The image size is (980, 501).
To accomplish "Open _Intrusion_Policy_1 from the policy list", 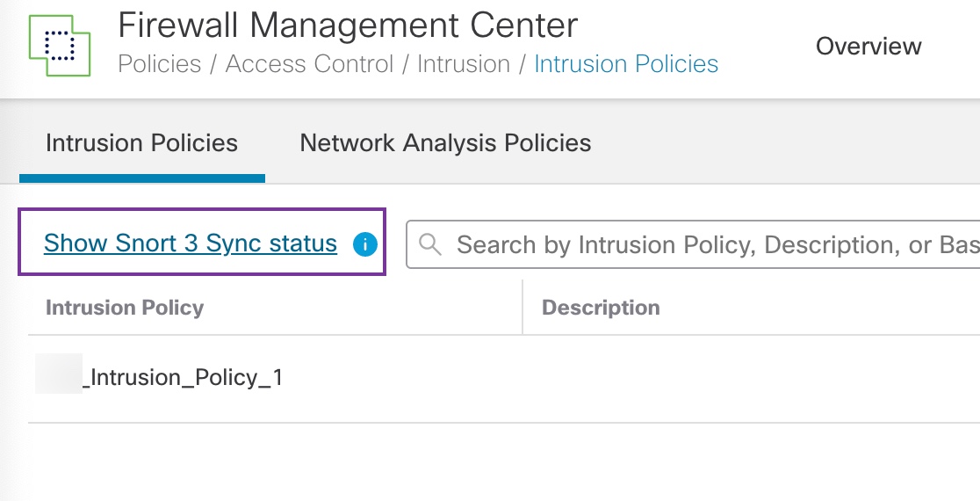I will tap(183, 378).
